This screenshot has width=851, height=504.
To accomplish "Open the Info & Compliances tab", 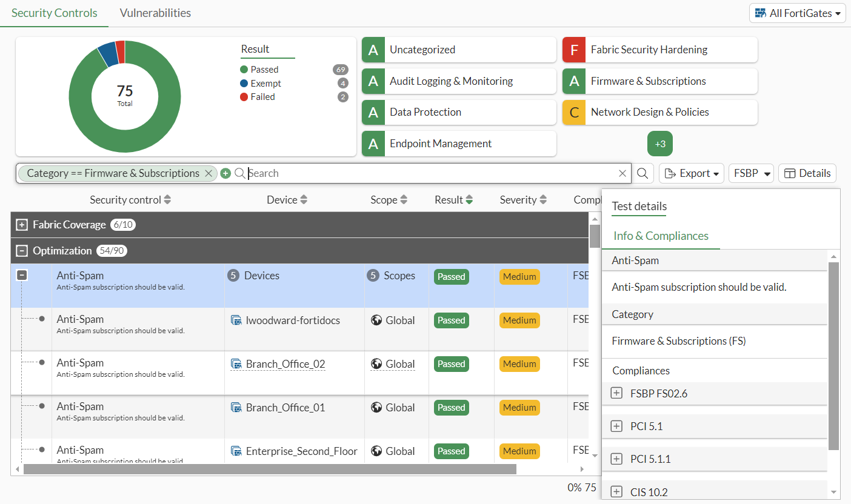I will (661, 236).
